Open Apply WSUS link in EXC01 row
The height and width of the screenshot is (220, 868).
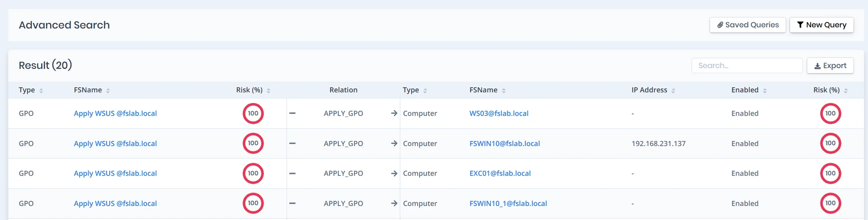coord(115,173)
